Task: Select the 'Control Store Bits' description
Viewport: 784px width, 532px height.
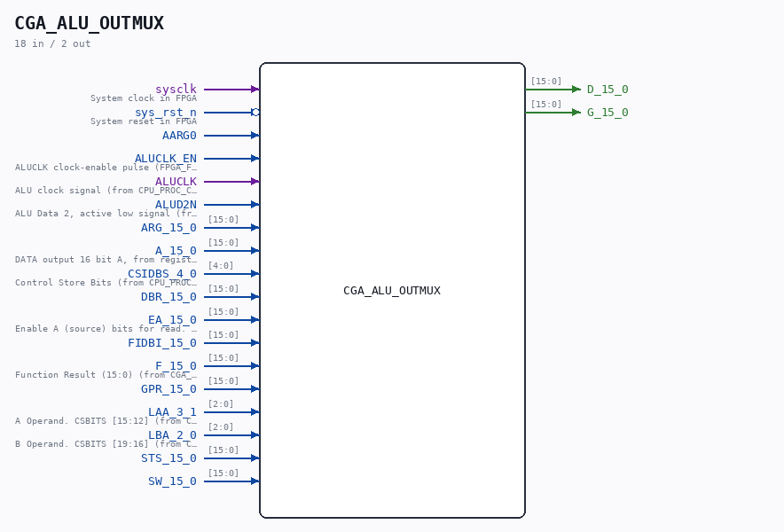Action: pos(106,282)
